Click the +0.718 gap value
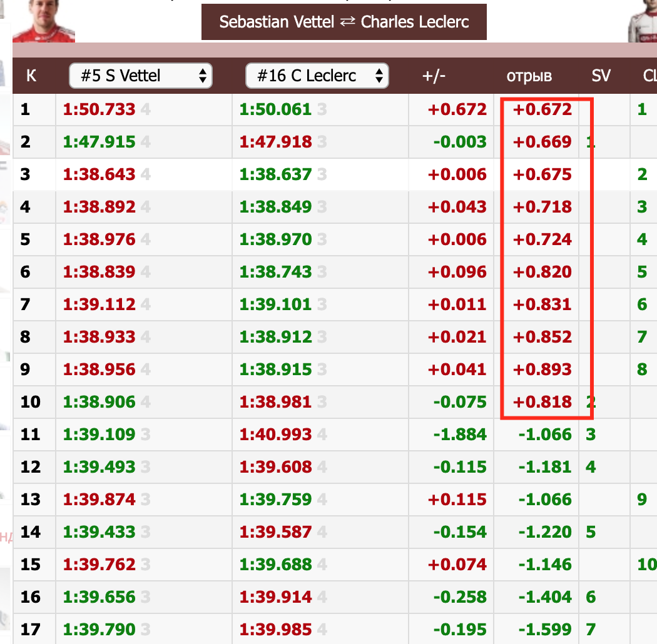Image resolution: width=657 pixels, height=644 pixels. tap(542, 207)
